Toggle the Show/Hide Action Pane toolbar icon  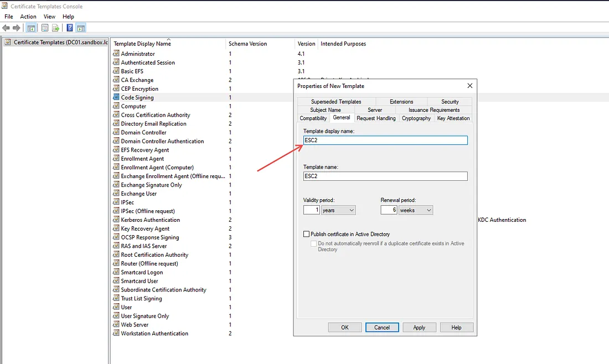click(81, 28)
